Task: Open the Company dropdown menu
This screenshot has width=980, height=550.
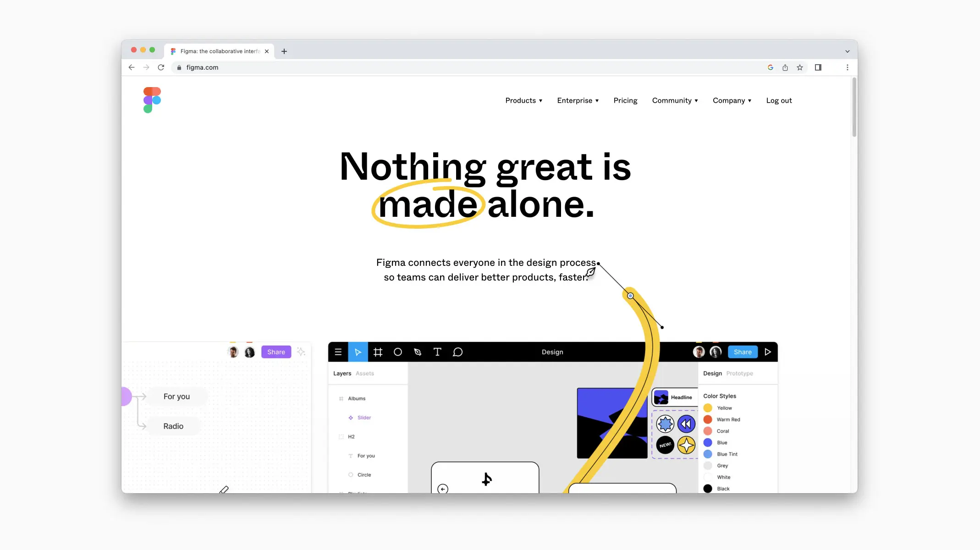Action: [732, 100]
